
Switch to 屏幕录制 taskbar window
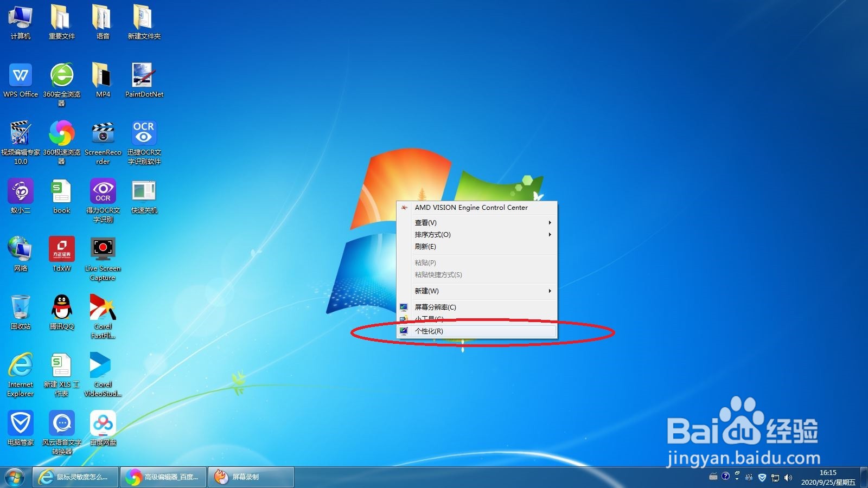[x=251, y=477]
